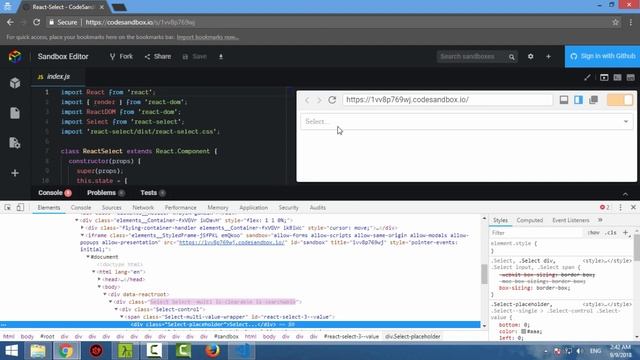Collapse the Select-control div node
This screenshot has width=640, height=360.
[x=116, y=309]
